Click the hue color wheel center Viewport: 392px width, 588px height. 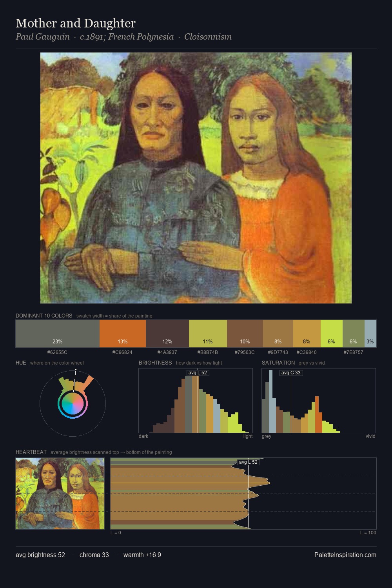point(73,403)
